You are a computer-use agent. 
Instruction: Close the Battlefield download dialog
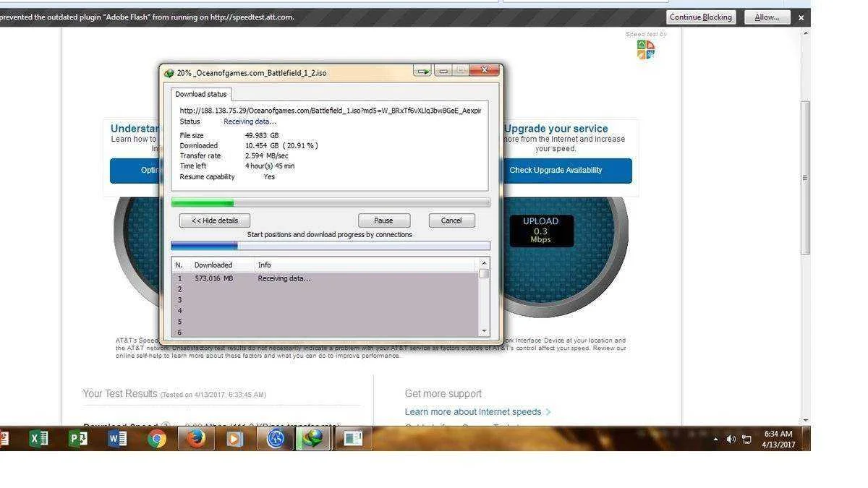click(484, 70)
